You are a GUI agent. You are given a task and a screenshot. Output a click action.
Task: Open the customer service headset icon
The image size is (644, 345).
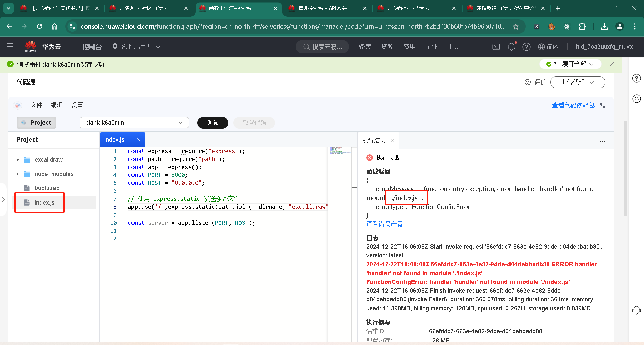[x=636, y=310]
